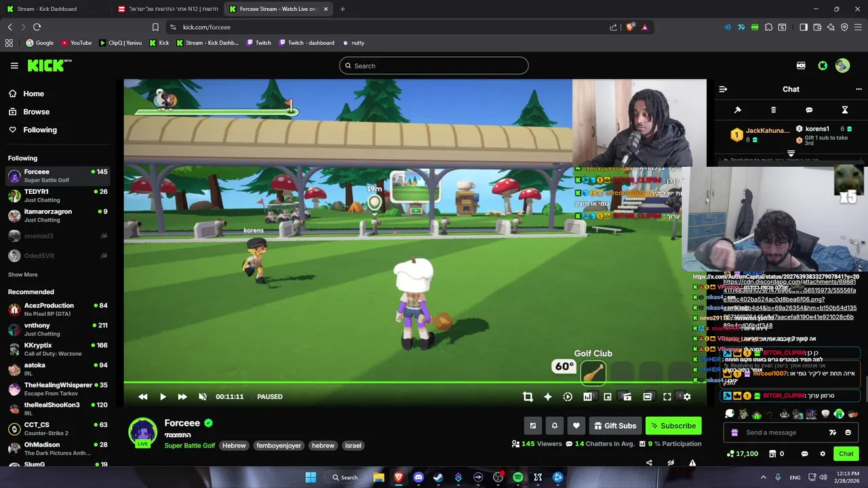868x488 pixels.
Task: Click the stats bar chart player icon
Action: click(587, 396)
